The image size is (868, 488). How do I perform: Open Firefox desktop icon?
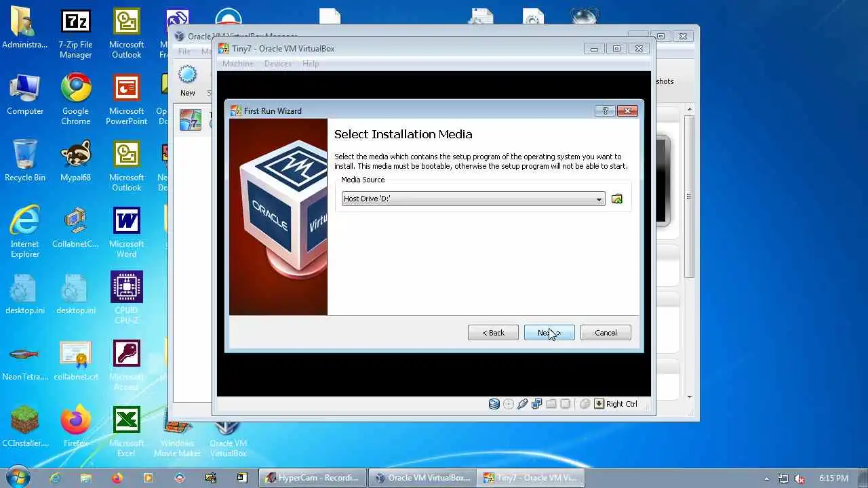(x=76, y=427)
